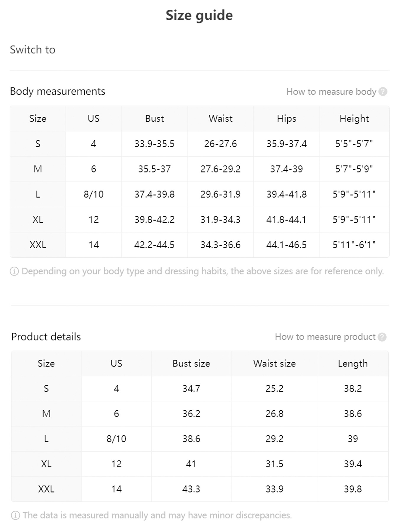Click the 'Size guide' heading
The height and width of the screenshot is (532, 399).
tap(199, 15)
